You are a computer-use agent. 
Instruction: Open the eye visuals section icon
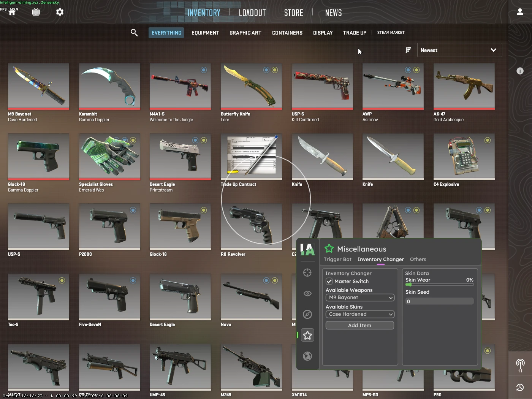pyautogui.click(x=307, y=293)
